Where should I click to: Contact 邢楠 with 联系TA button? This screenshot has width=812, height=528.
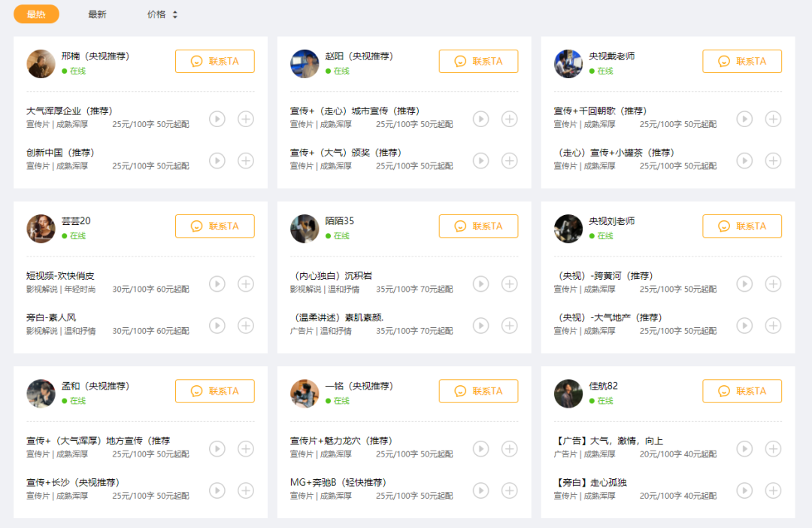tap(215, 62)
